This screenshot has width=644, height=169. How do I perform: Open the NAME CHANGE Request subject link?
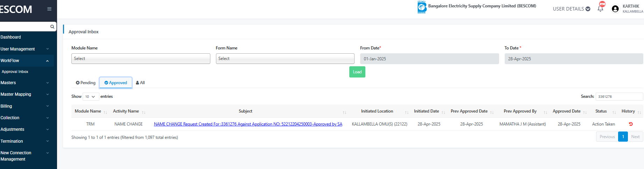pyautogui.click(x=248, y=124)
